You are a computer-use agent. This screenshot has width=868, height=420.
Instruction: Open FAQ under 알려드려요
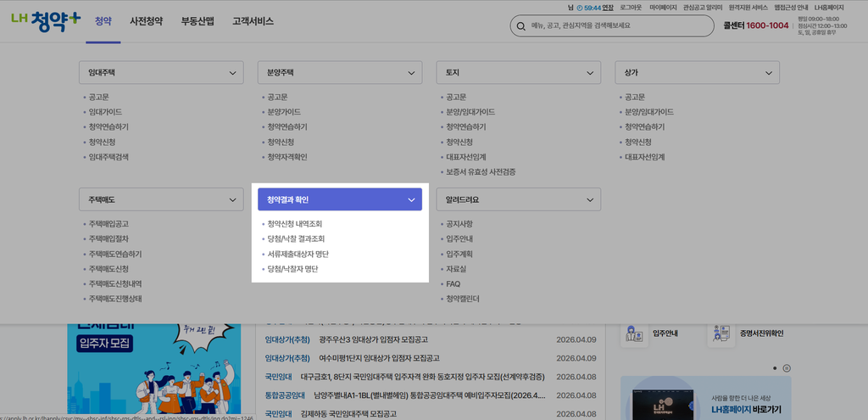[x=453, y=284]
